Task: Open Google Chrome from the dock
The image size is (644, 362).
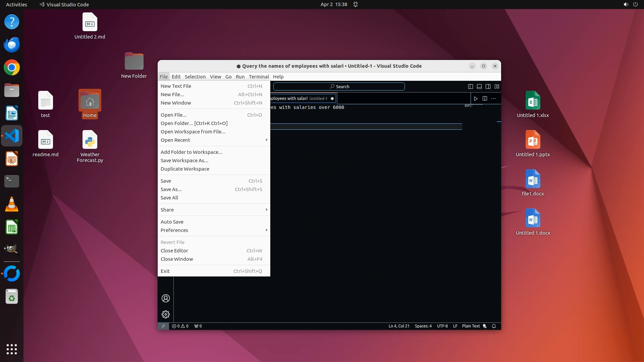Action: coord(12,68)
